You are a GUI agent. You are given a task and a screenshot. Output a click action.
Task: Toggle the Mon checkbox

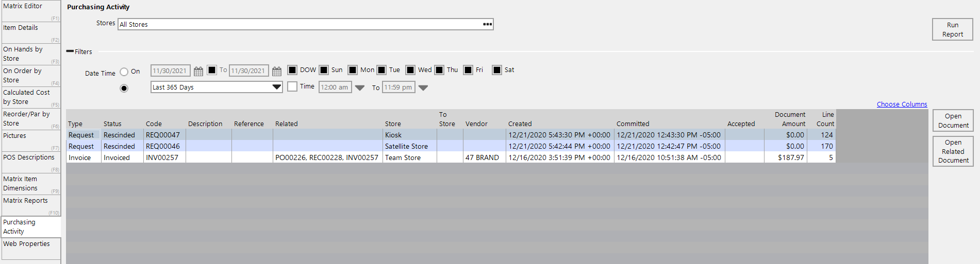(353, 70)
